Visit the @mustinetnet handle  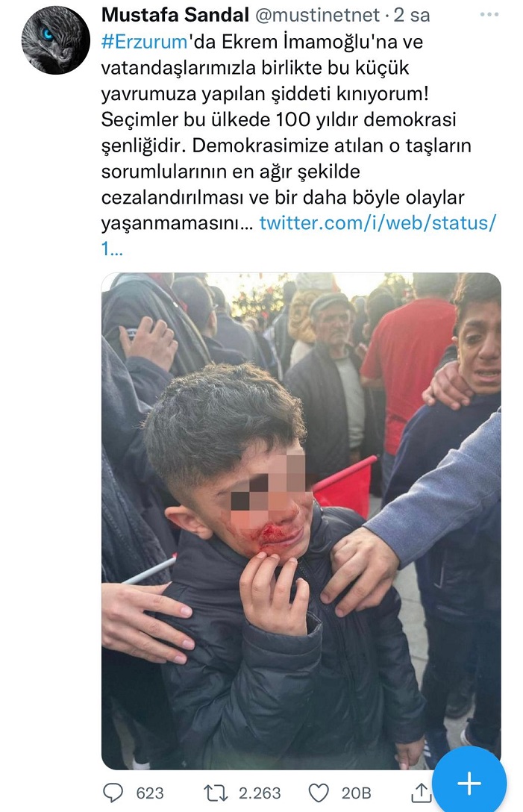317,15
